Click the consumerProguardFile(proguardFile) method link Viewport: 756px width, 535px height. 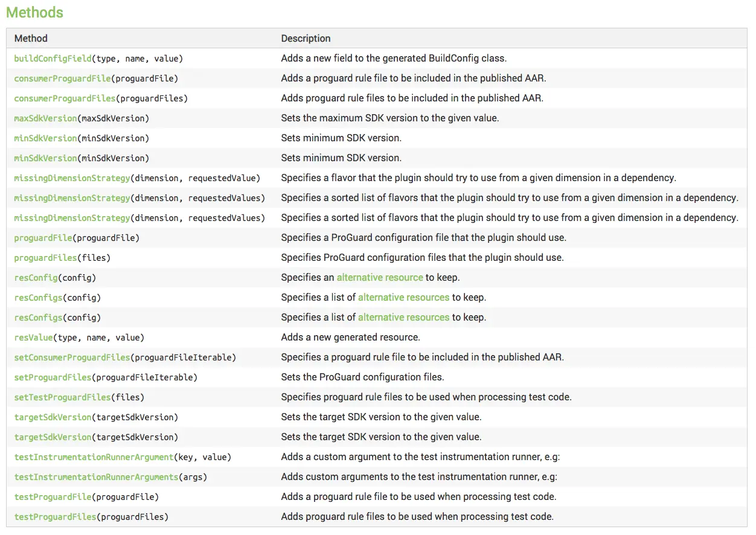pos(62,78)
